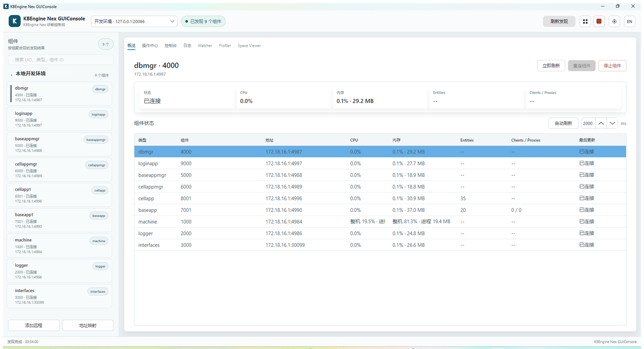
Task: Select the baseappmgr 5000 table row
Action: (x=380, y=175)
